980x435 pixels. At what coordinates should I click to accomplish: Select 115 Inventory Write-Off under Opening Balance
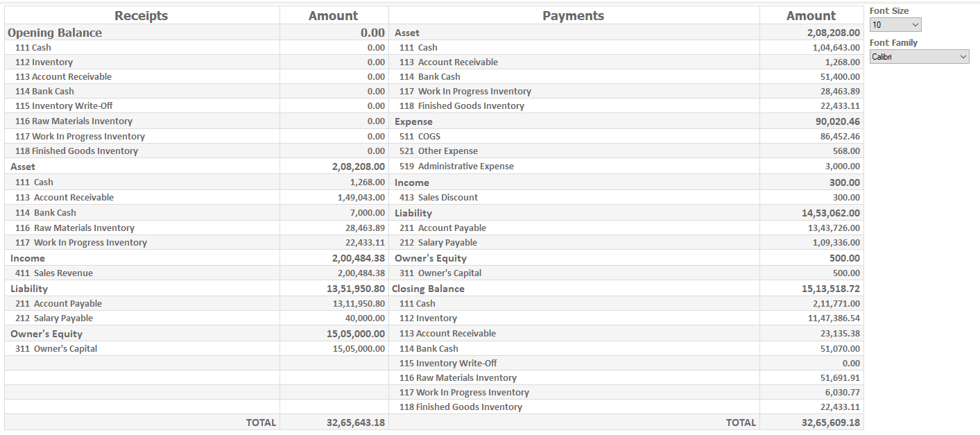coord(64,105)
